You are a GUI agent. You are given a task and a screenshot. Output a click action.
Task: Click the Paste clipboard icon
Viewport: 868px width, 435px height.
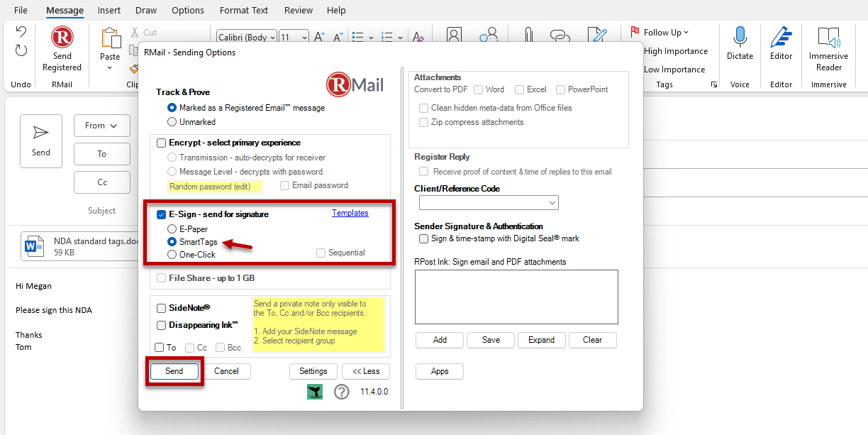click(x=110, y=38)
